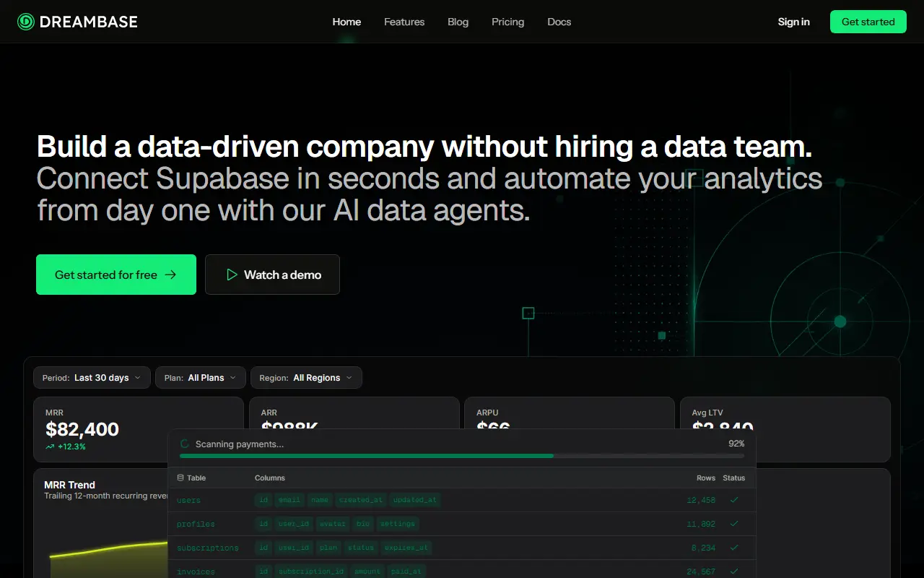The width and height of the screenshot is (924, 578).
Task: Click the arrow in Get started for free
Action: pos(170,275)
